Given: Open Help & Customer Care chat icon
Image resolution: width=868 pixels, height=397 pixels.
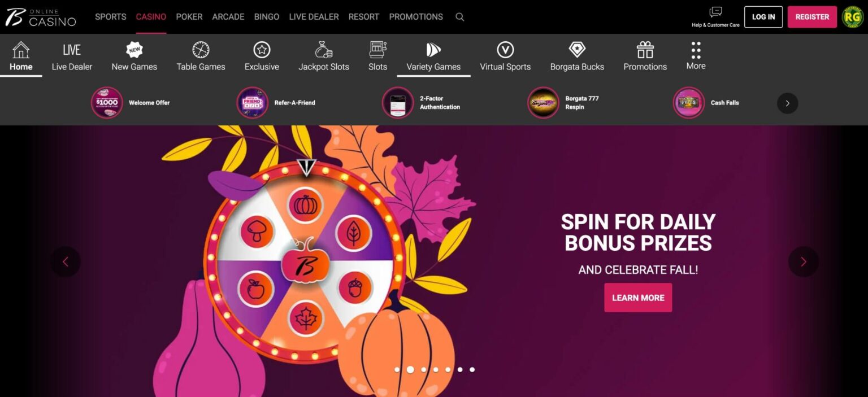Looking at the screenshot, I should (x=715, y=12).
